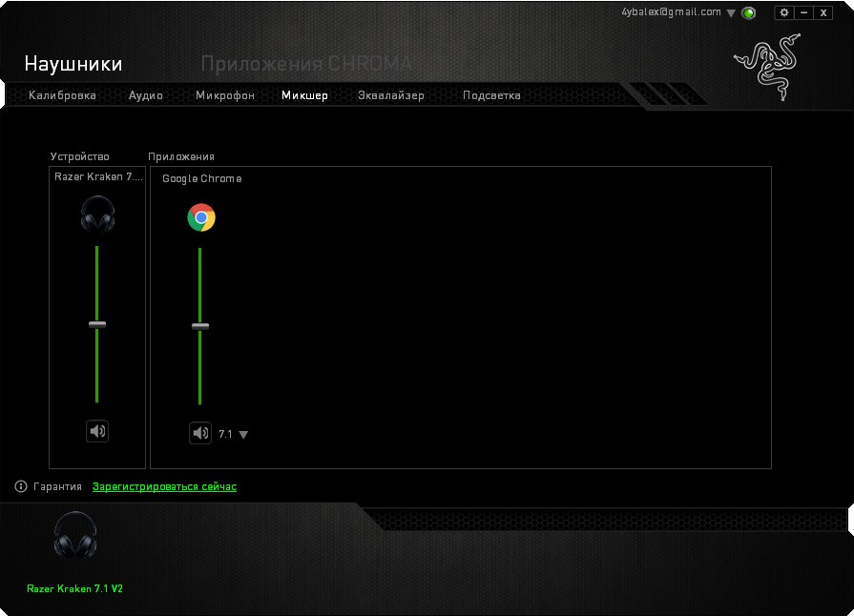
Task: Click the Google Chrome app icon
Action: pos(201,217)
